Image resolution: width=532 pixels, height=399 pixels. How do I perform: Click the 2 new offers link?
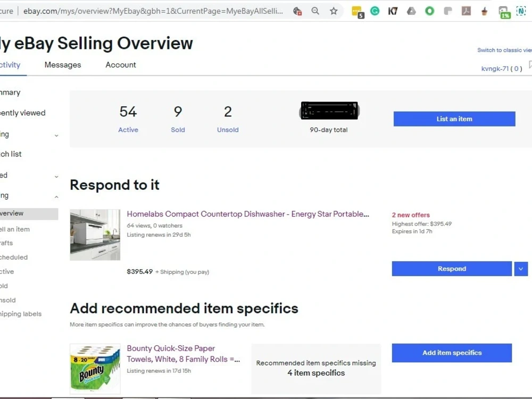(411, 215)
